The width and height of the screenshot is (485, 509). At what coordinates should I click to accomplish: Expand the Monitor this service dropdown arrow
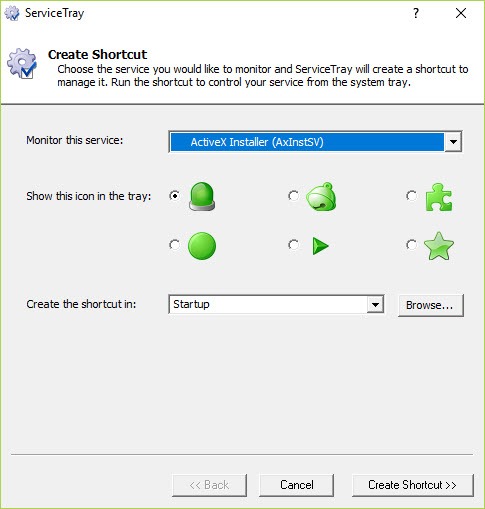pyautogui.click(x=453, y=142)
